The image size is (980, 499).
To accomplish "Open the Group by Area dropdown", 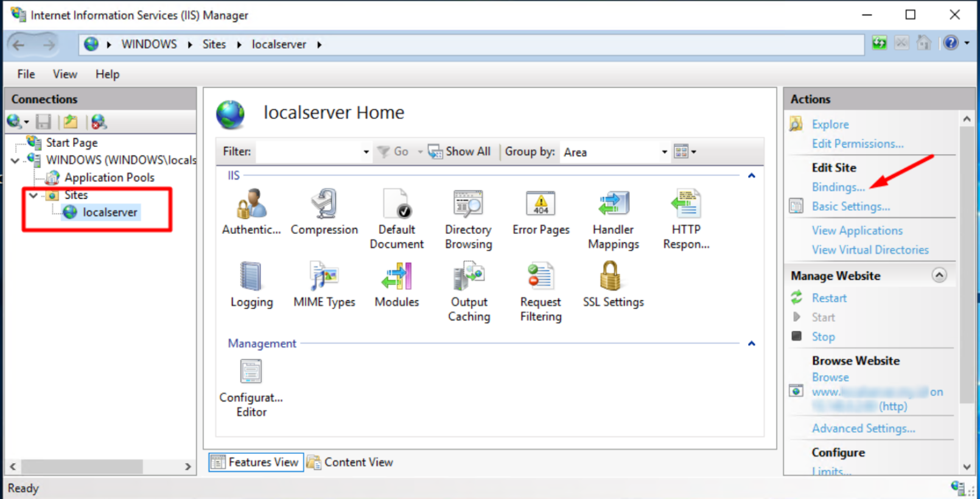I will (x=664, y=152).
